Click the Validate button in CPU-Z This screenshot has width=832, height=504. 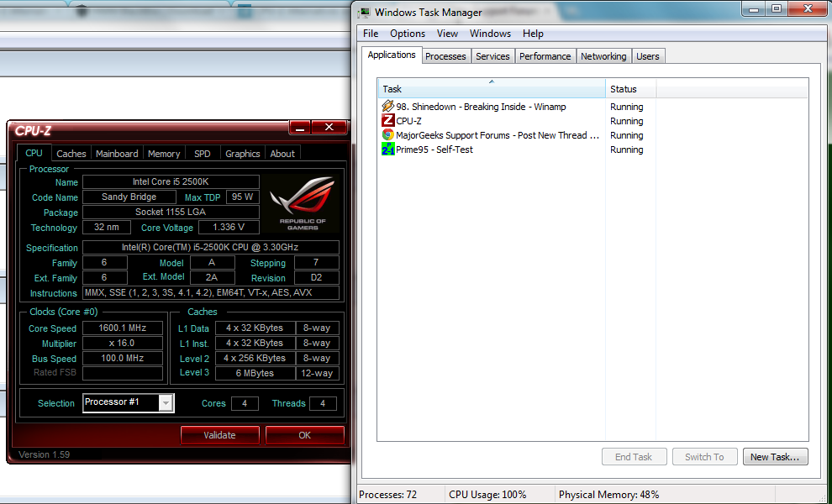[219, 435]
